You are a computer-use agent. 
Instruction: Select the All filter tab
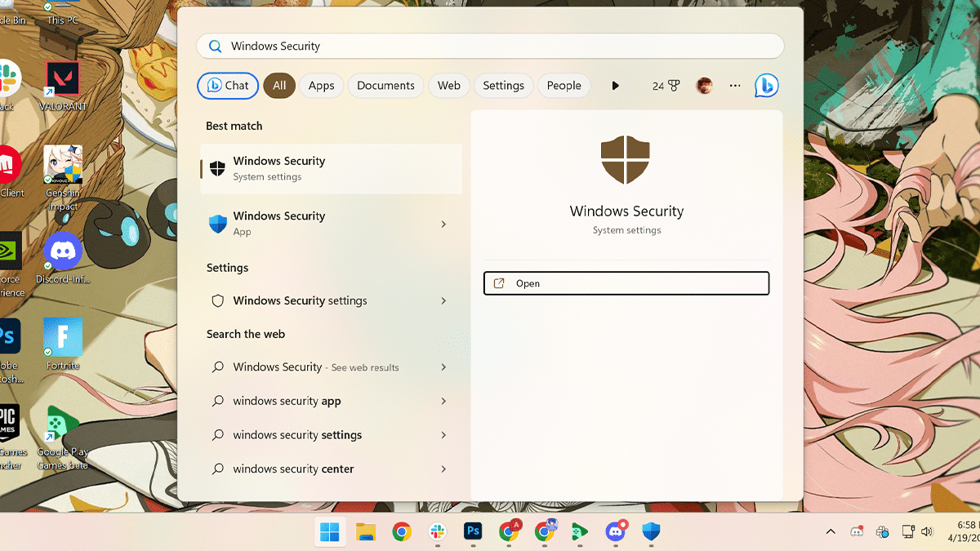(279, 86)
